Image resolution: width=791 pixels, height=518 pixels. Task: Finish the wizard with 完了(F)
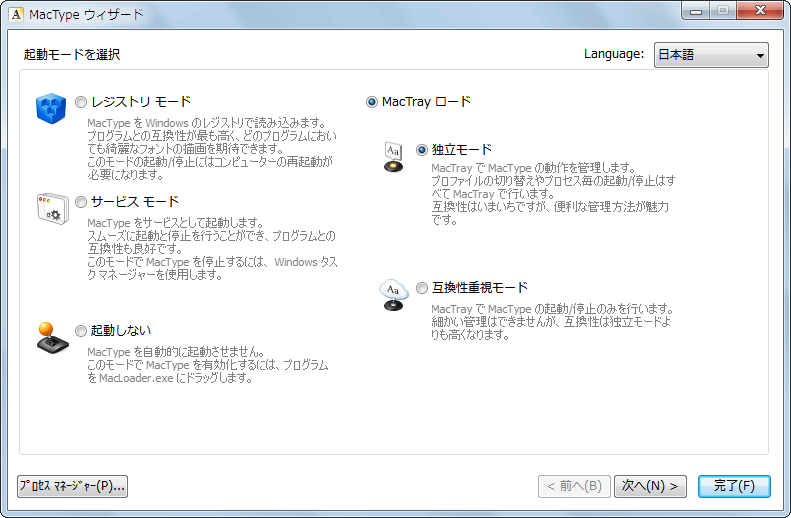734,486
